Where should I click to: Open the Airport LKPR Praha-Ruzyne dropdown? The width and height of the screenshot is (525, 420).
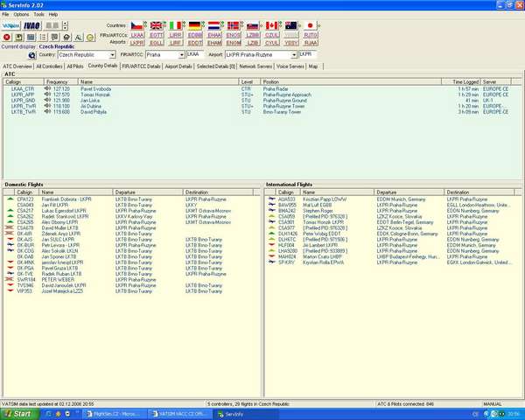click(x=294, y=55)
